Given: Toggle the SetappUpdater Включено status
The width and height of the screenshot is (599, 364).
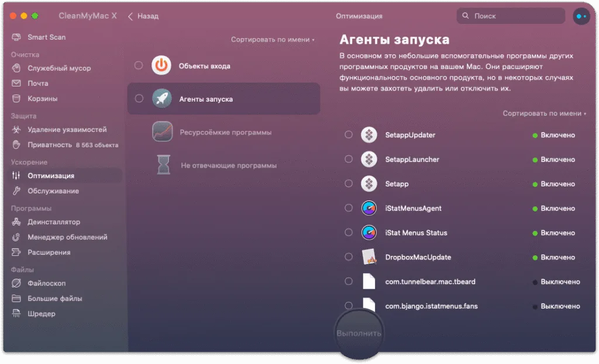Looking at the screenshot, I should (553, 135).
